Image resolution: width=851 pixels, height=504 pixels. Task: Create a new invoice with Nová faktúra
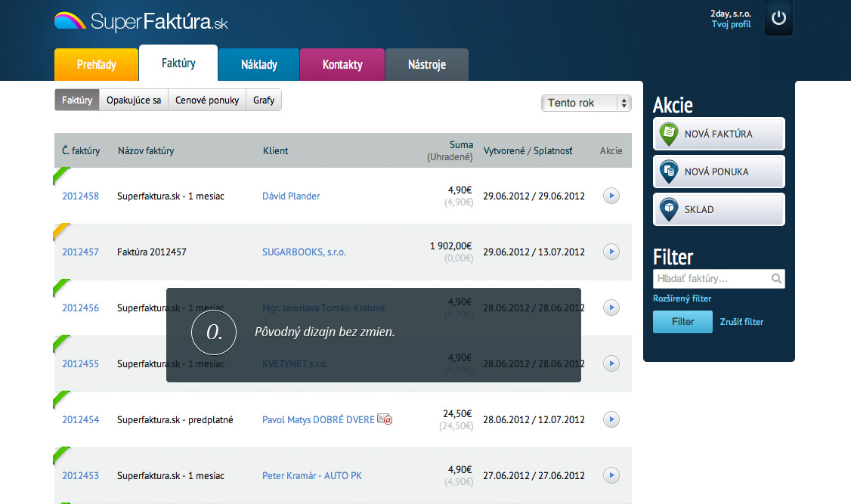[x=719, y=134]
